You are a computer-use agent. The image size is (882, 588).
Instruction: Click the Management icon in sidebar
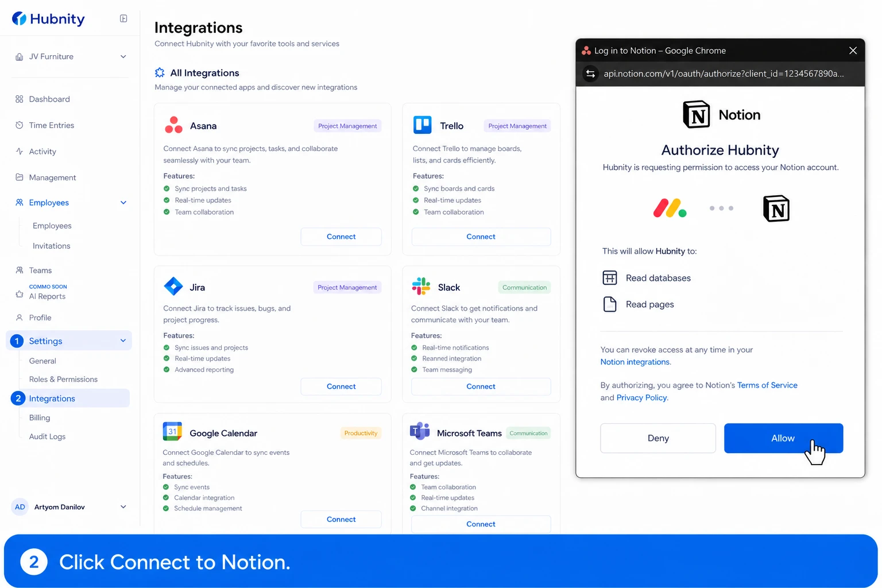point(20,177)
